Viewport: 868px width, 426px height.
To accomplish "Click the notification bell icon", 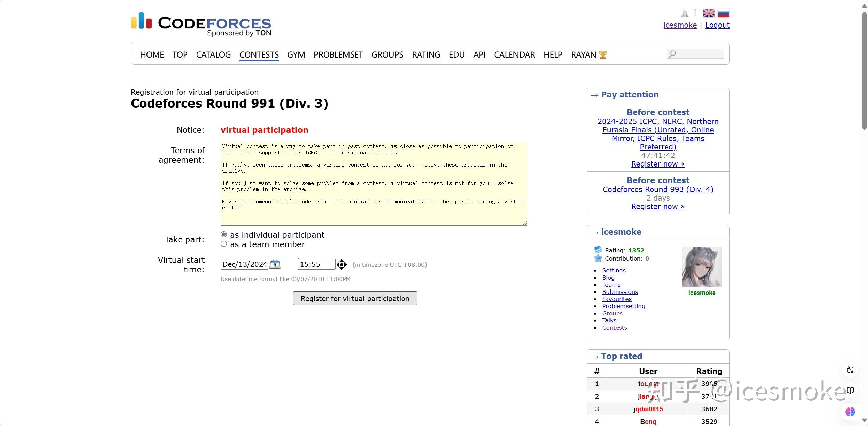I will point(684,13).
